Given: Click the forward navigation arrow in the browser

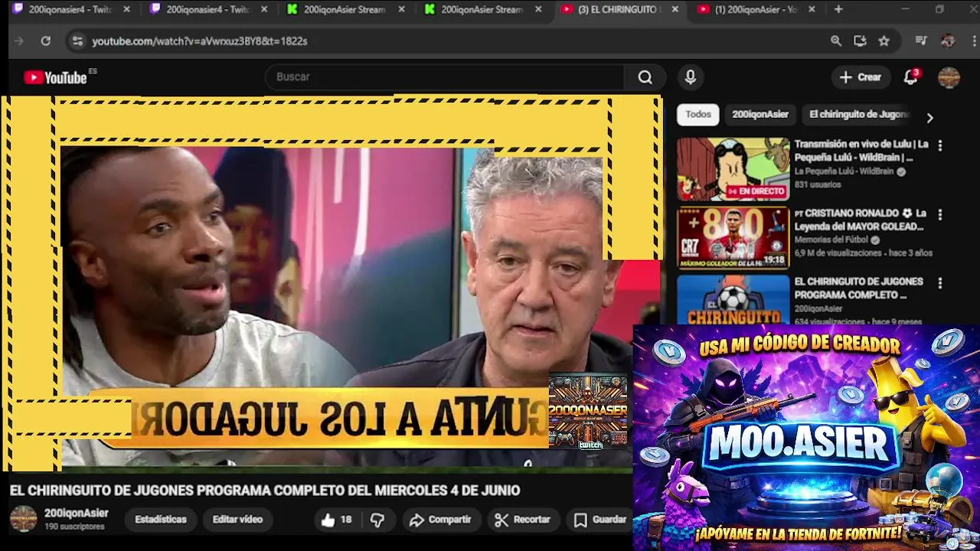Looking at the screenshot, I should pyautogui.click(x=20, y=41).
